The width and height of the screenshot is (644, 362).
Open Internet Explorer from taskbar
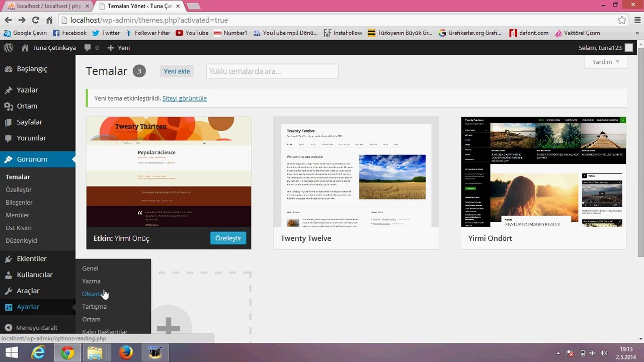click(x=38, y=353)
